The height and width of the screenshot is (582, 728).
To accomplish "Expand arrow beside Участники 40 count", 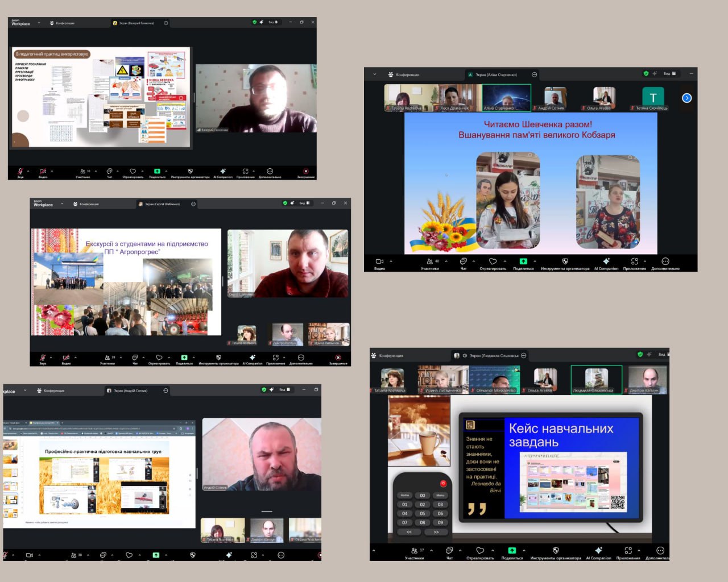I will tap(448, 261).
